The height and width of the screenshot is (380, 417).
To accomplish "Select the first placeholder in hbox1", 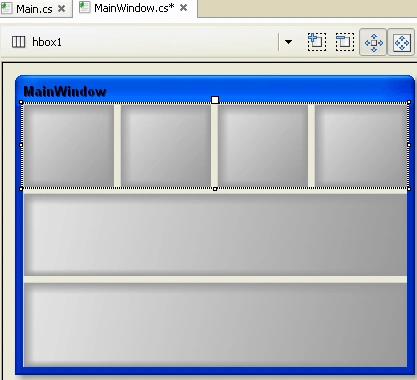I will (69, 146).
